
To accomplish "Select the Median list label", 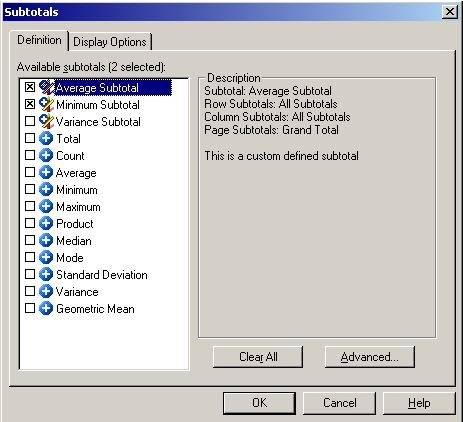I will pos(74,241).
